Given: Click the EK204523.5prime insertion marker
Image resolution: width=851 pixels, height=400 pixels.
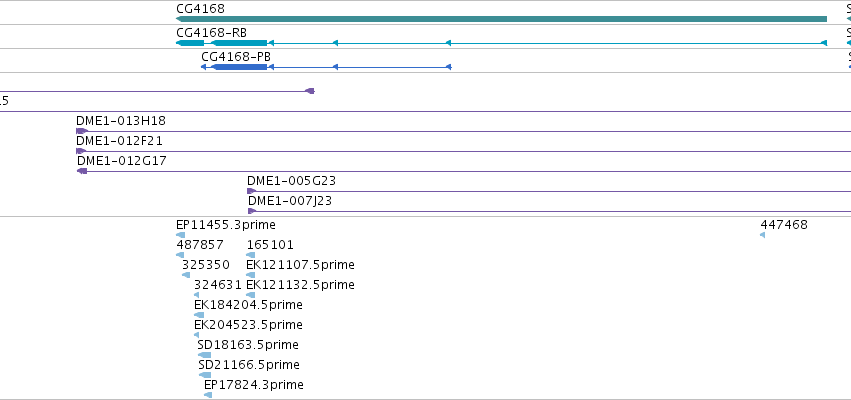Looking at the screenshot, I should [196, 335].
